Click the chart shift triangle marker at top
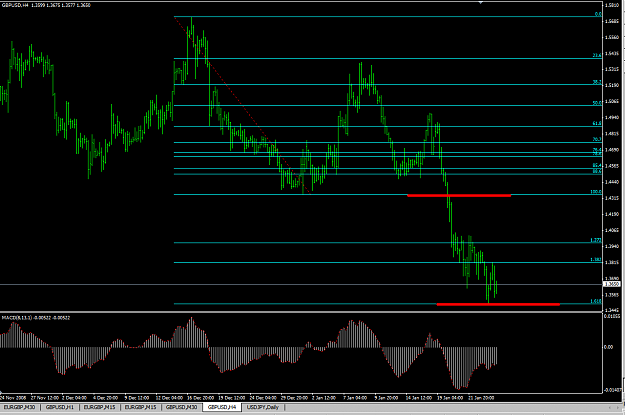The image size is (625, 415). (481, 2)
